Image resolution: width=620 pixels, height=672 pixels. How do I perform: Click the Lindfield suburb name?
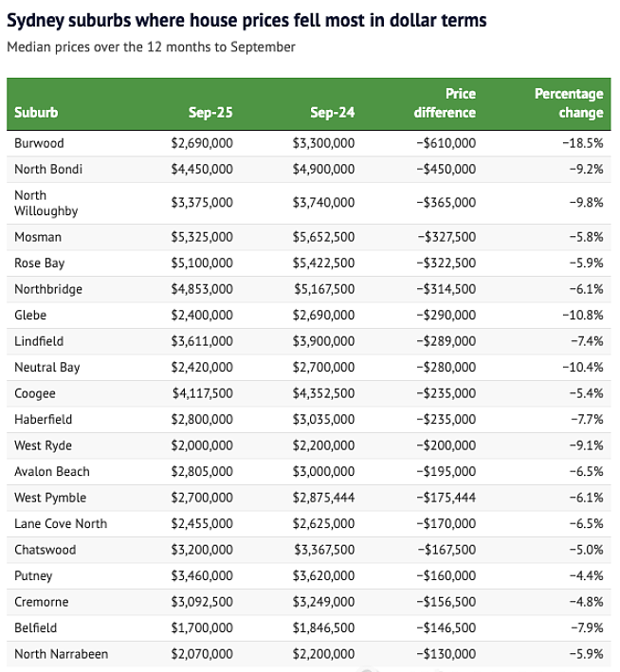[x=39, y=341]
